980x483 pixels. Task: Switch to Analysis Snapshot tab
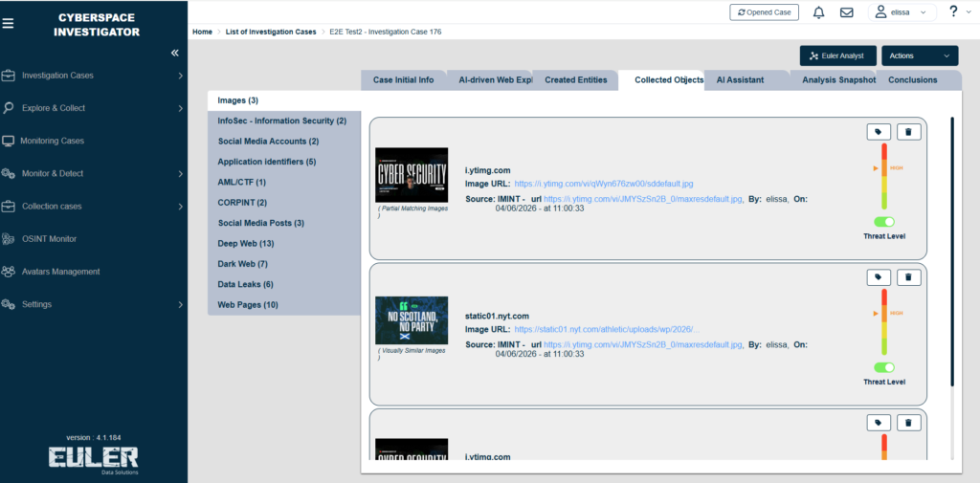click(834, 80)
